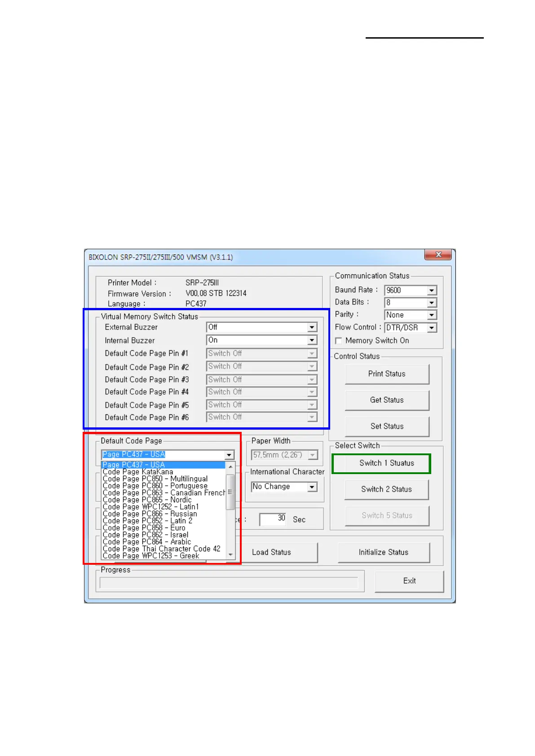Screen dimensions: 535x756
Task: Click the Set Status button
Action: (x=387, y=426)
